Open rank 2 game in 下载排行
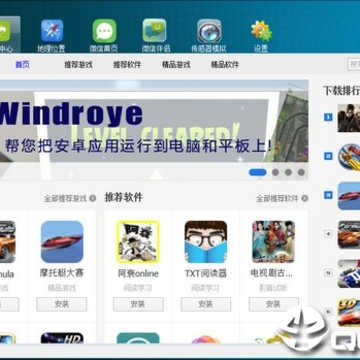This screenshot has height=360, width=360. point(349,156)
